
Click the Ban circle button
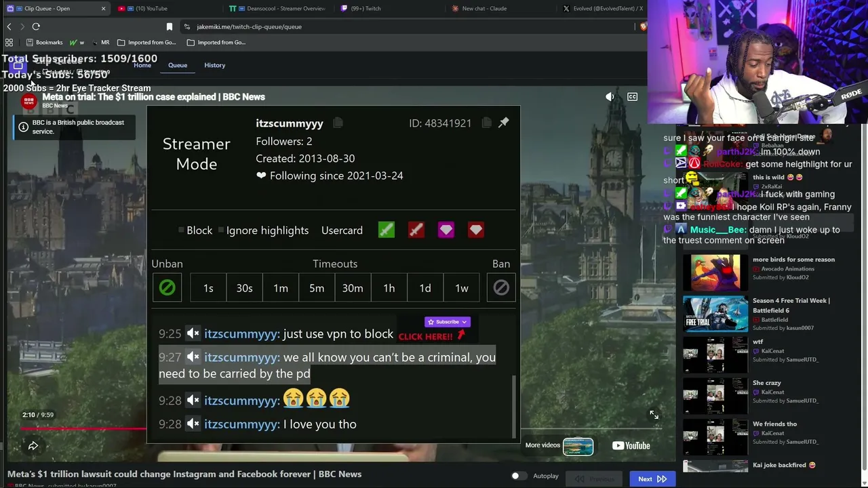tap(501, 288)
